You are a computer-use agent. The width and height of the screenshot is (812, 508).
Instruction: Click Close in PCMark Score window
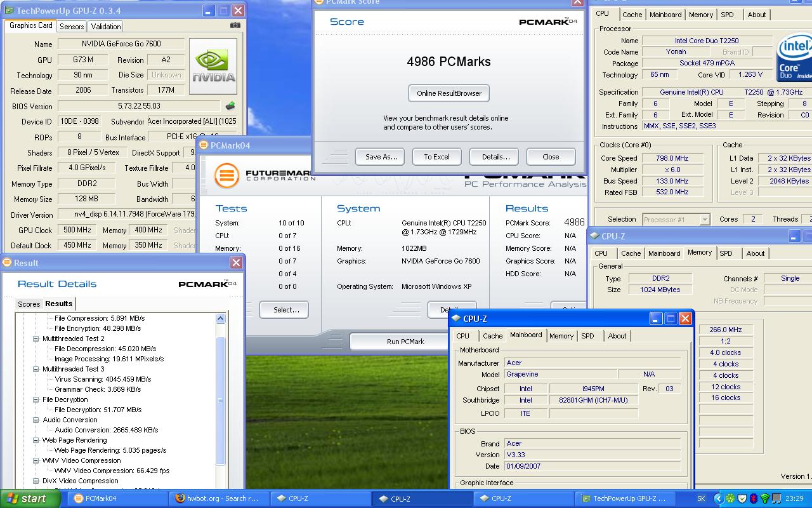coord(551,157)
